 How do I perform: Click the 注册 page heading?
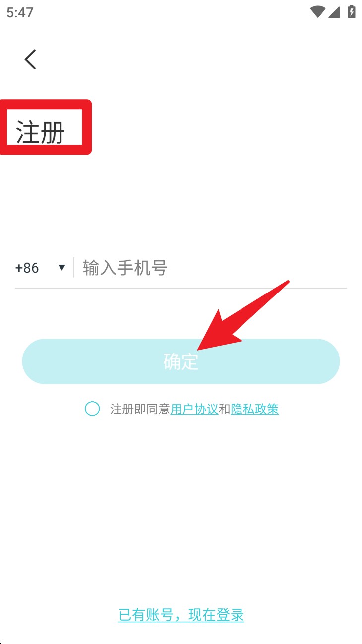click(x=41, y=132)
